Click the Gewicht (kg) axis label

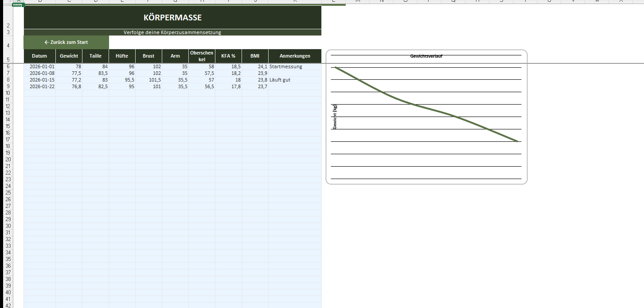335,117
